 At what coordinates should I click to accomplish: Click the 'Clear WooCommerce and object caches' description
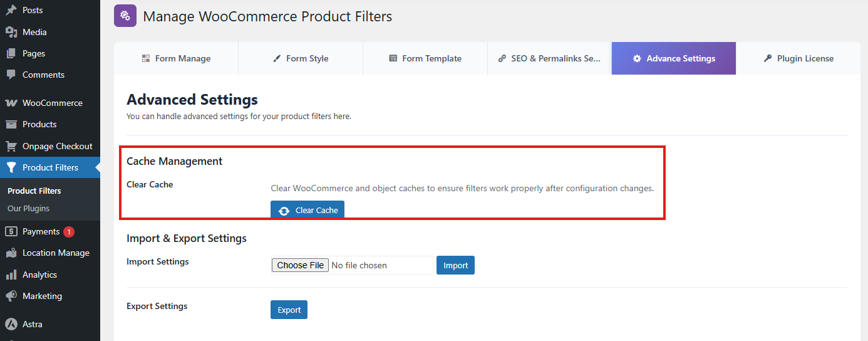pyautogui.click(x=462, y=188)
